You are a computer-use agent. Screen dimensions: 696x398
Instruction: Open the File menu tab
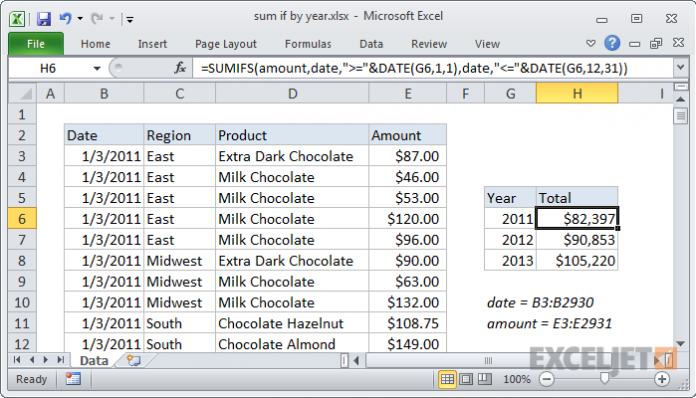(x=36, y=44)
